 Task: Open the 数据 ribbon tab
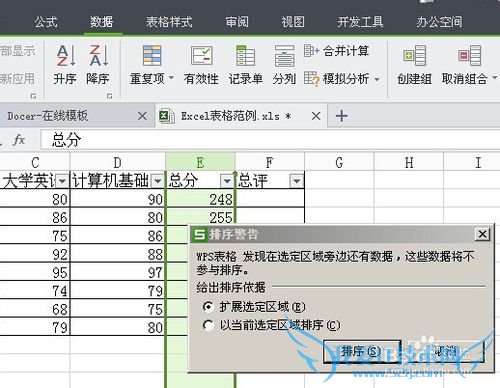point(102,22)
